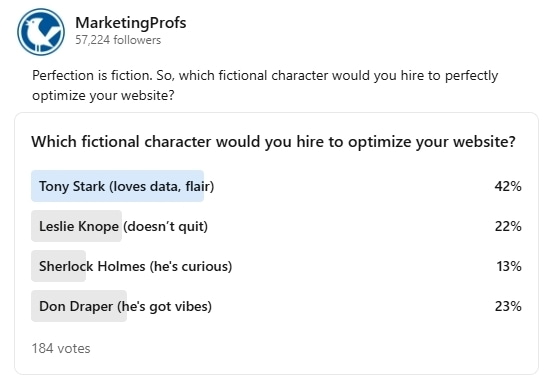
Task: Click the 23% result for Don Draper
Action: [x=508, y=306]
